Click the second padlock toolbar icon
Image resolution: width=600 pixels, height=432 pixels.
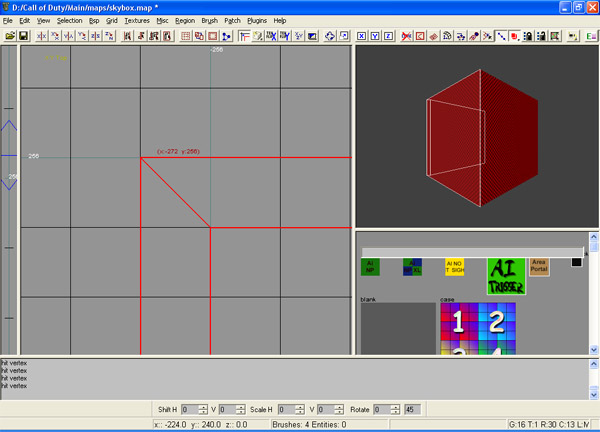point(541,36)
